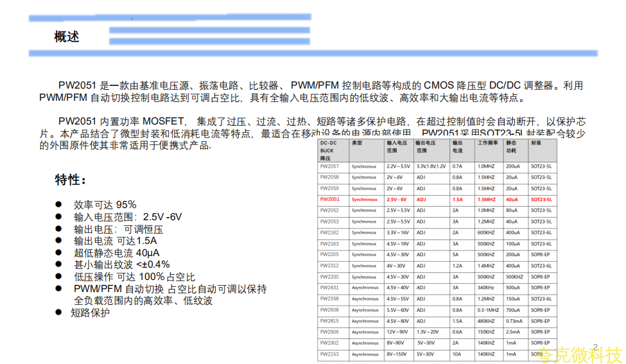Select the 输入电压范围 column header

(x=397, y=146)
